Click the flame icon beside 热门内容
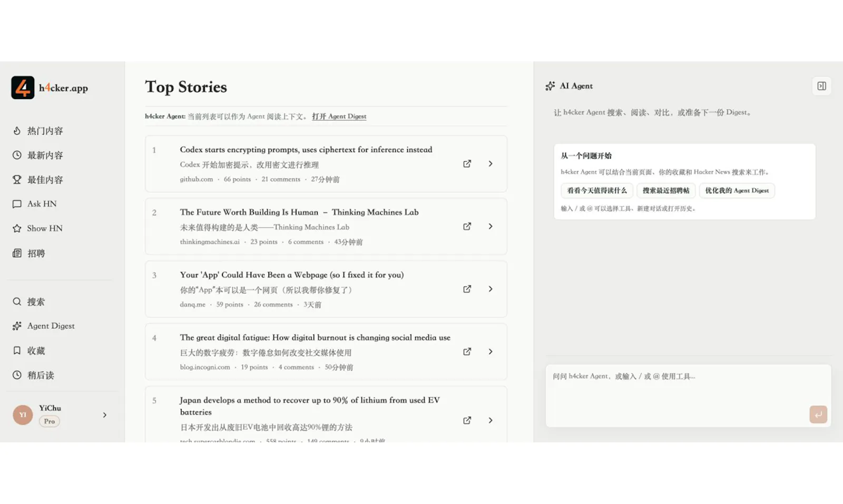This screenshot has width=843, height=504. pyautogui.click(x=17, y=131)
